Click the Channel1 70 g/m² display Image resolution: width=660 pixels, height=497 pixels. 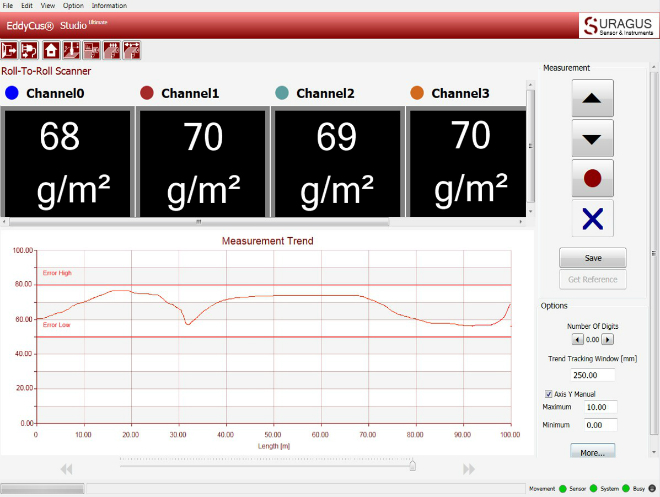(x=202, y=163)
